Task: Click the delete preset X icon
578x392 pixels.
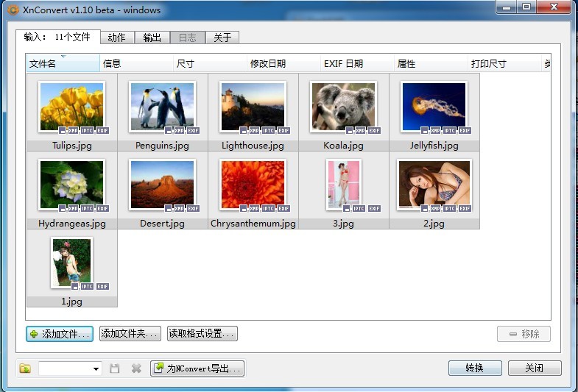Action: [136, 368]
